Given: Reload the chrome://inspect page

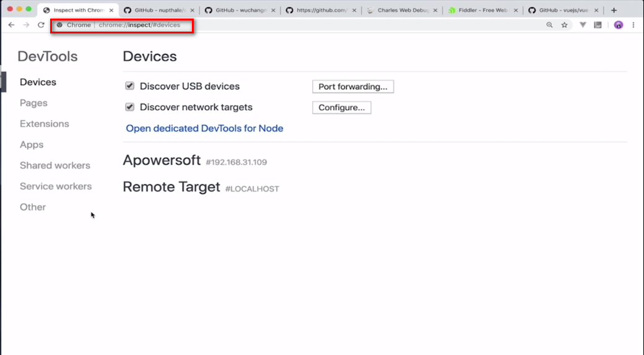Looking at the screenshot, I should coord(41,25).
